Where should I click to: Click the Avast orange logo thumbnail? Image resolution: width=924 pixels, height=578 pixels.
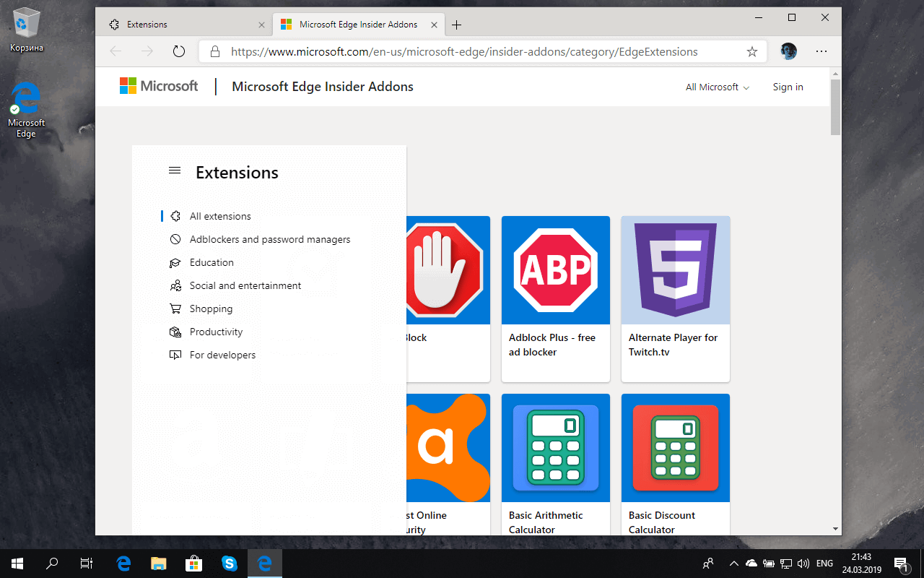tap(448, 448)
